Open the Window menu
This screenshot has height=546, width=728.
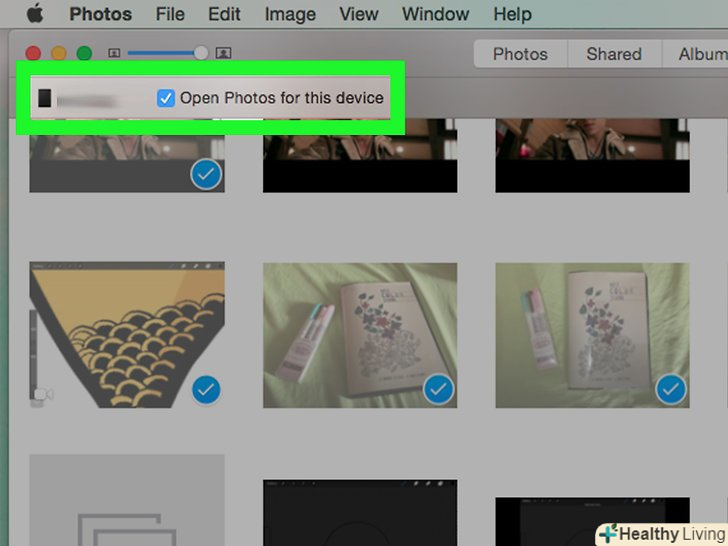(436, 14)
